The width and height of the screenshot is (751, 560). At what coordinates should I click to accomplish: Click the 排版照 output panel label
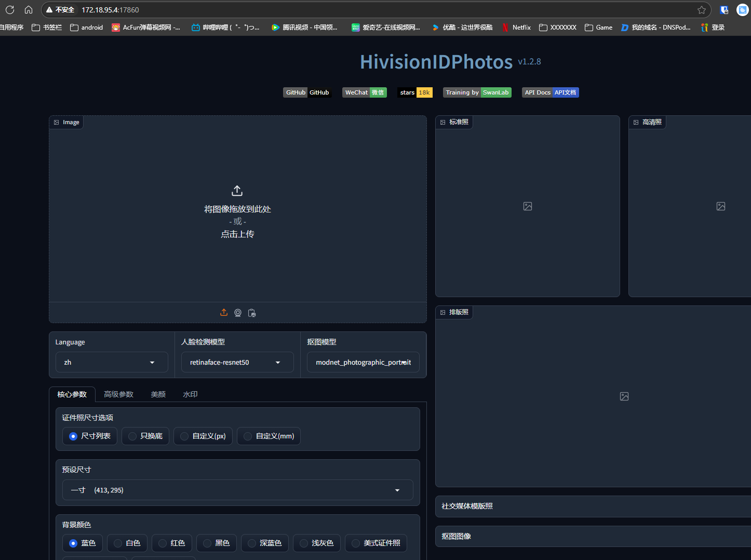(454, 312)
